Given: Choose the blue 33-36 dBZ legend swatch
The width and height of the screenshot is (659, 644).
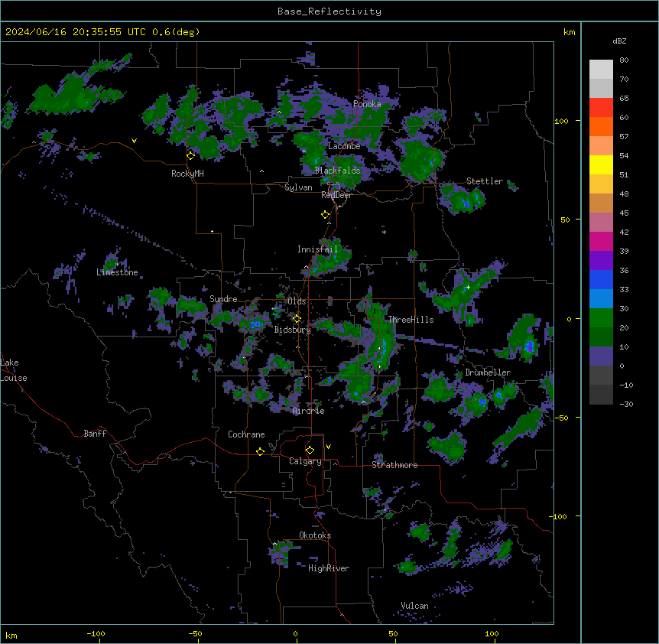Looking at the screenshot, I should pyautogui.click(x=601, y=279).
